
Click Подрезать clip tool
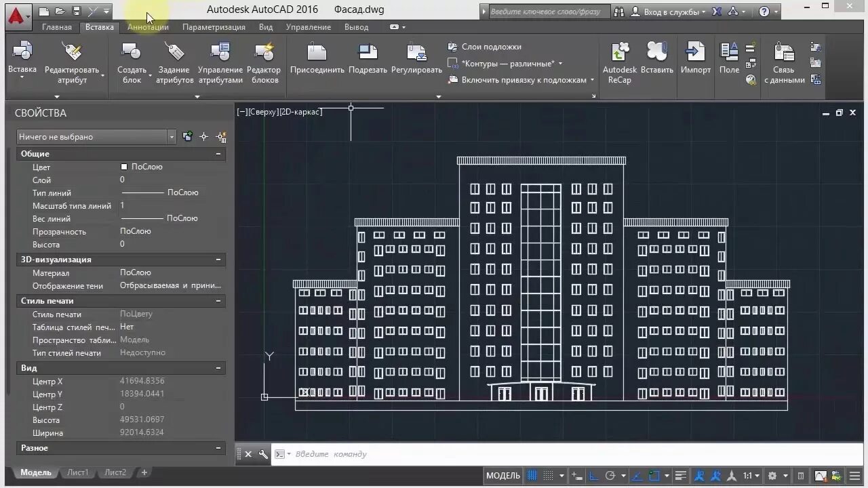[x=368, y=58]
